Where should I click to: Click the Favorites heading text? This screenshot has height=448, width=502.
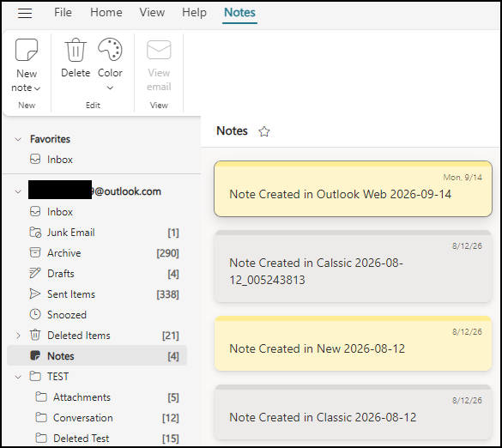tap(50, 139)
